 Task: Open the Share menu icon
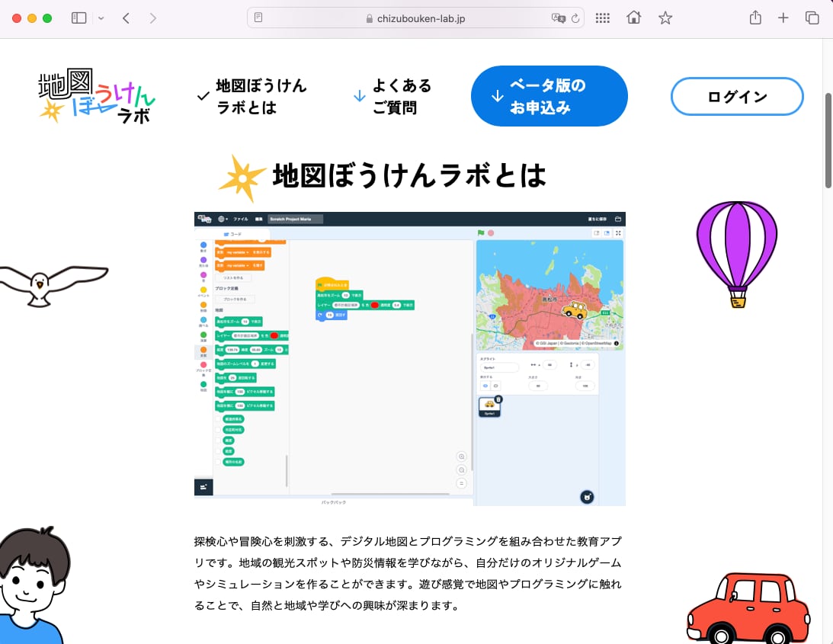755,18
